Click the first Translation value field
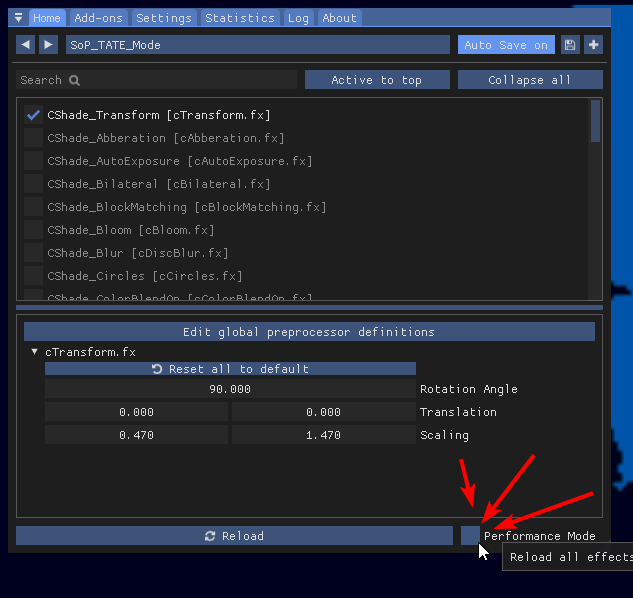Image resolution: width=633 pixels, height=598 pixels. tap(136, 412)
